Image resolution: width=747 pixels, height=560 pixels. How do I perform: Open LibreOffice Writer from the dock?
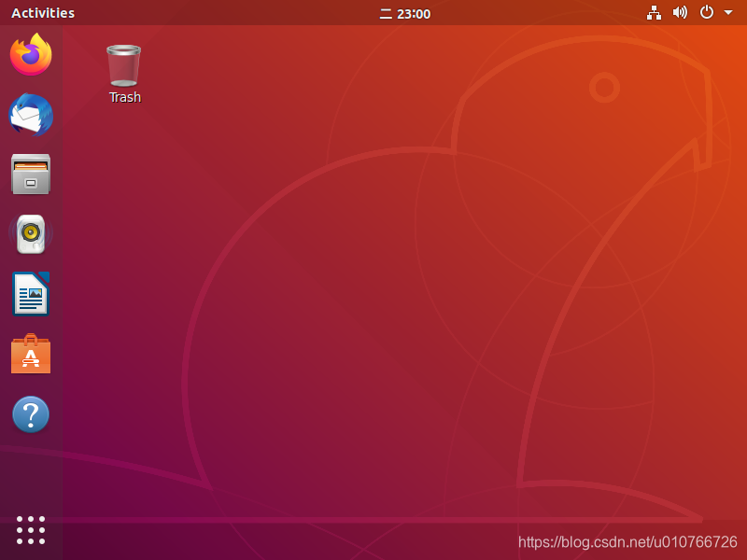point(31,294)
